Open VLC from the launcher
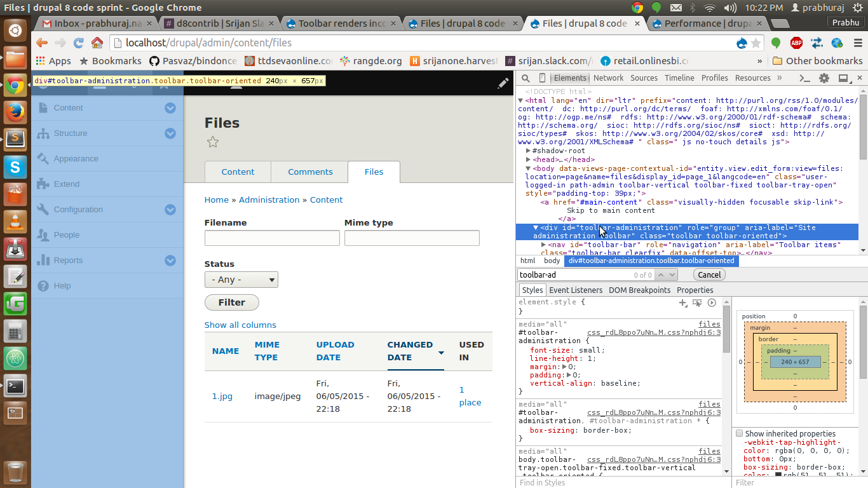Image resolution: width=868 pixels, height=488 pixels. point(15,221)
